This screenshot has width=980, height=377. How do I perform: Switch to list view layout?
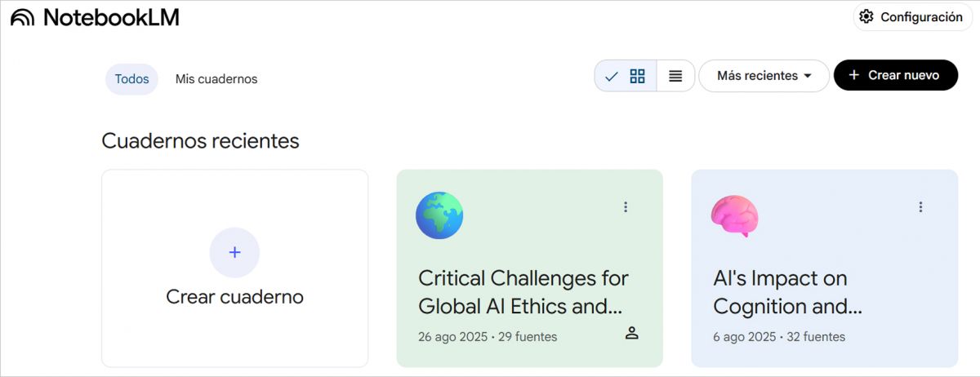coord(675,76)
